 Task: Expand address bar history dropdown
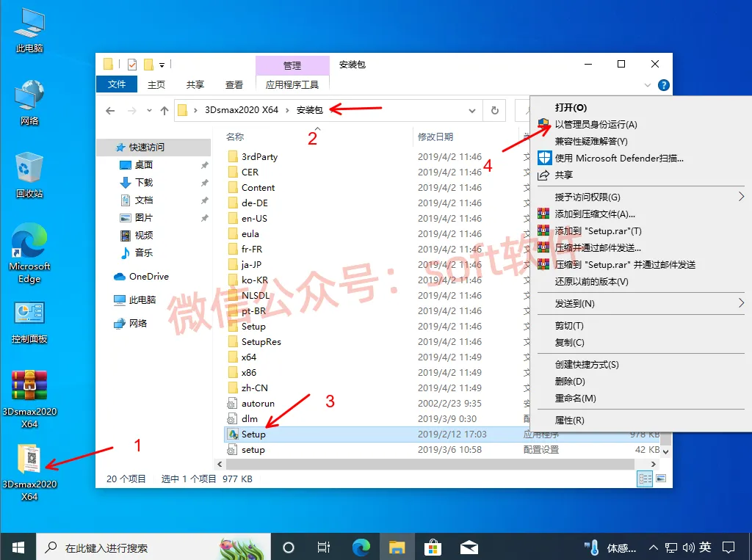coord(472,111)
